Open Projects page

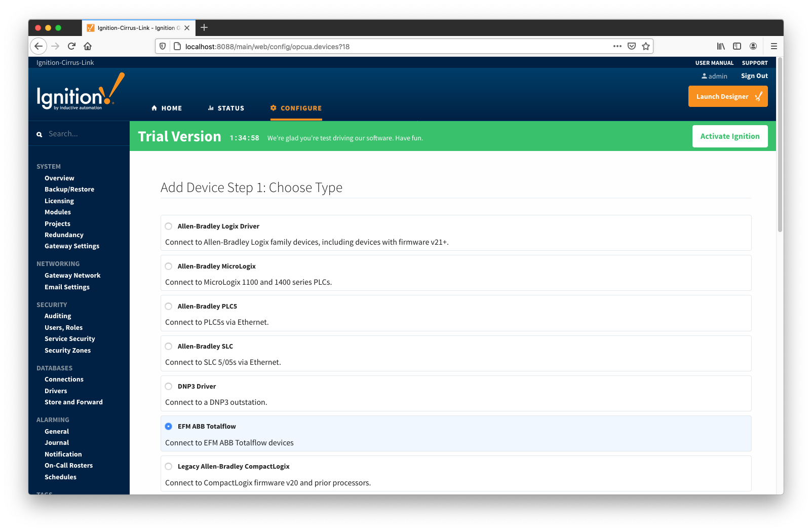tap(57, 224)
